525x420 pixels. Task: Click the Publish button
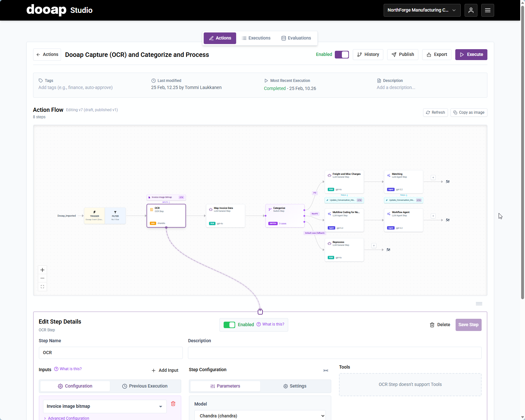[403, 55]
